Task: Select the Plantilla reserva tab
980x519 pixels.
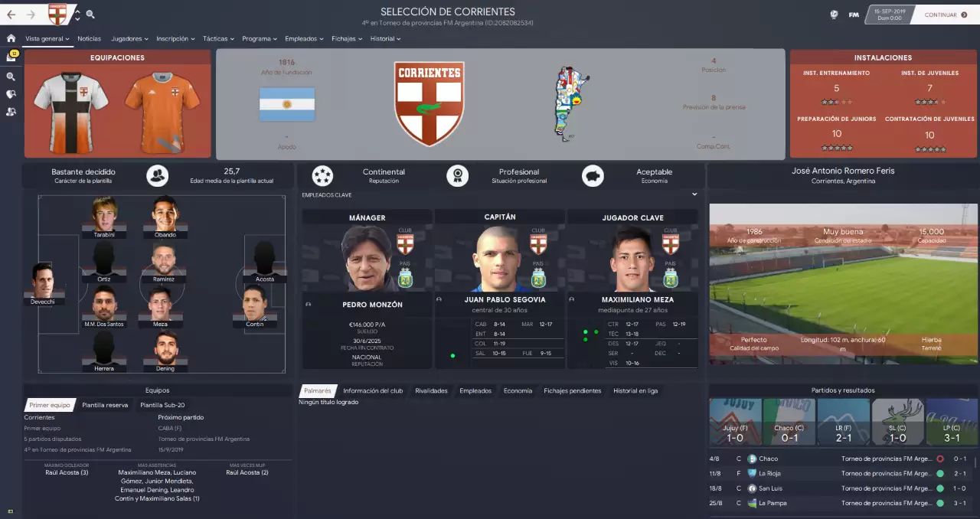Action: tap(105, 405)
